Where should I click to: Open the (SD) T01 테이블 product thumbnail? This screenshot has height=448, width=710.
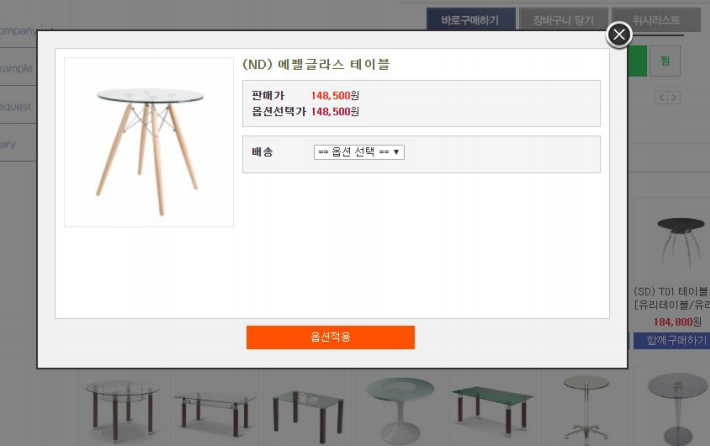680,242
